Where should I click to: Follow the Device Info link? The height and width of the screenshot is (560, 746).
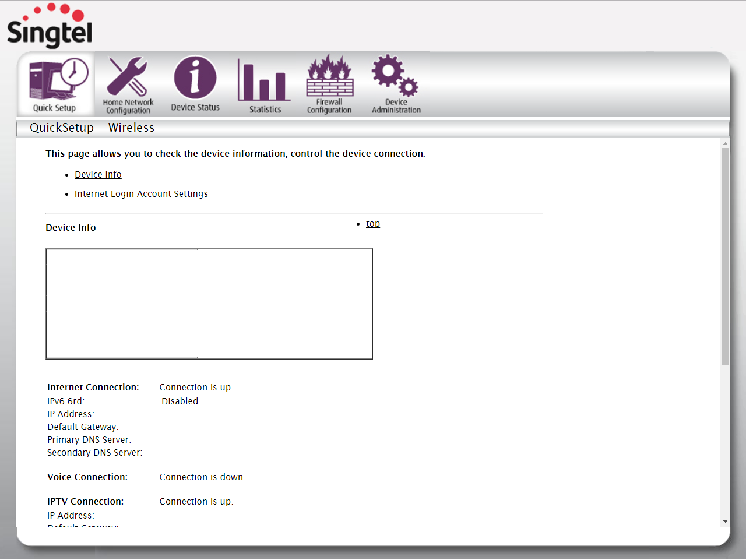pyautogui.click(x=98, y=175)
